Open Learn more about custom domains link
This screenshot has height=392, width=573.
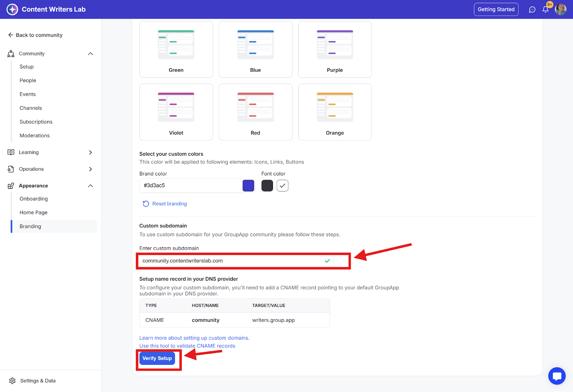coord(194,338)
